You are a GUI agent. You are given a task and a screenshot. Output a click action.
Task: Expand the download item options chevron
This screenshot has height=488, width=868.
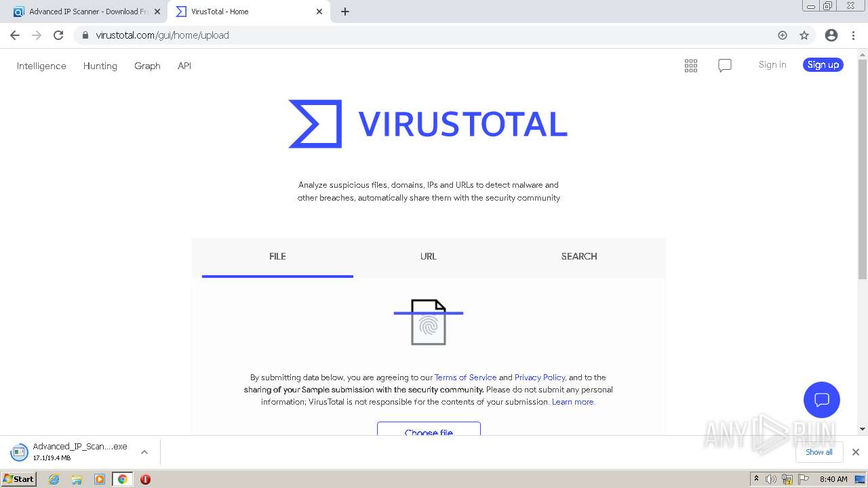click(144, 452)
